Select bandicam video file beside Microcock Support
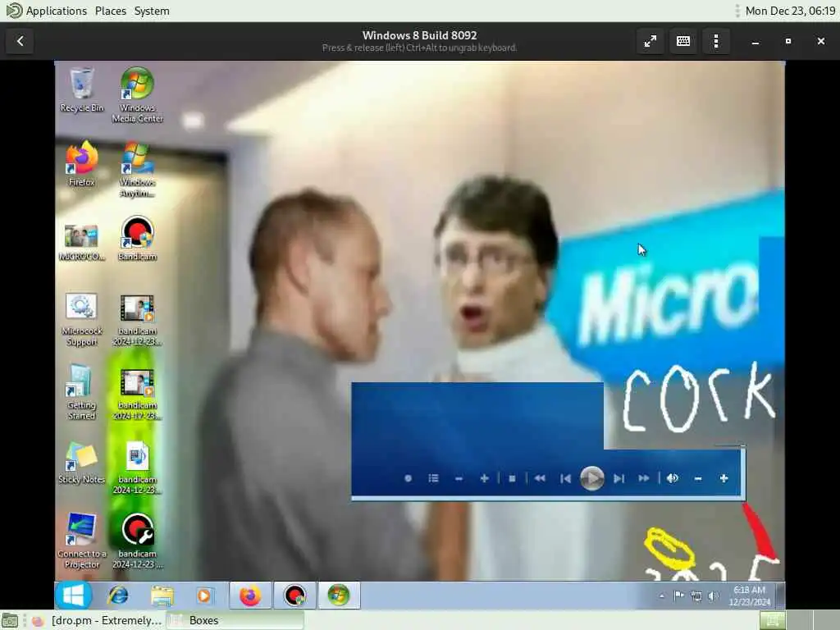 (137, 320)
